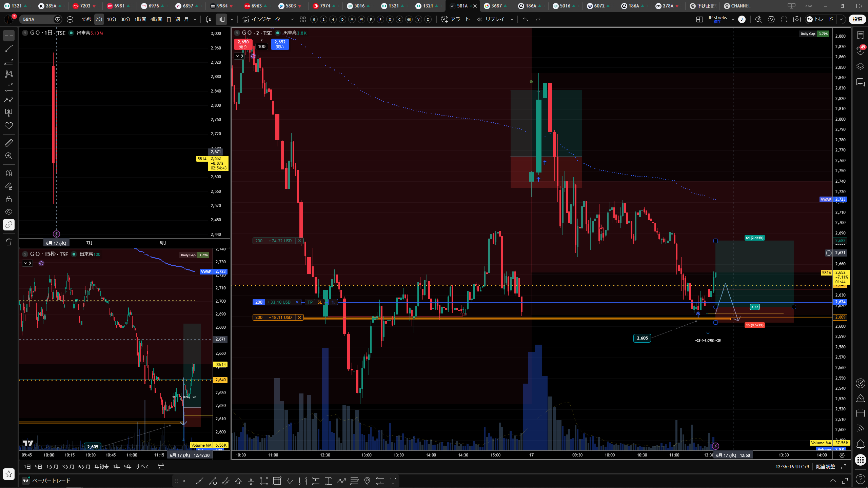Screen dimensions: 868x488
Task: Toggle hide all drawings eye icon
Action: coord(9,212)
